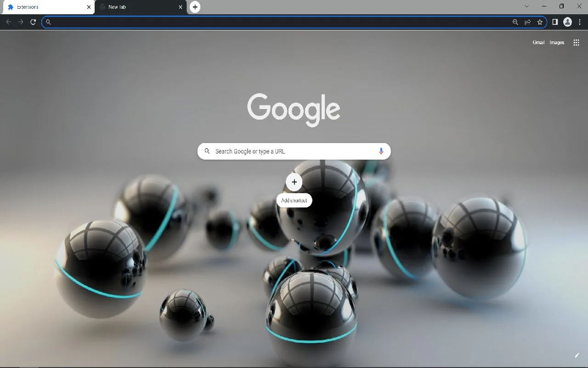This screenshot has height=368, width=588.
Task: Restore down the Chrome window
Action: pos(561,6)
